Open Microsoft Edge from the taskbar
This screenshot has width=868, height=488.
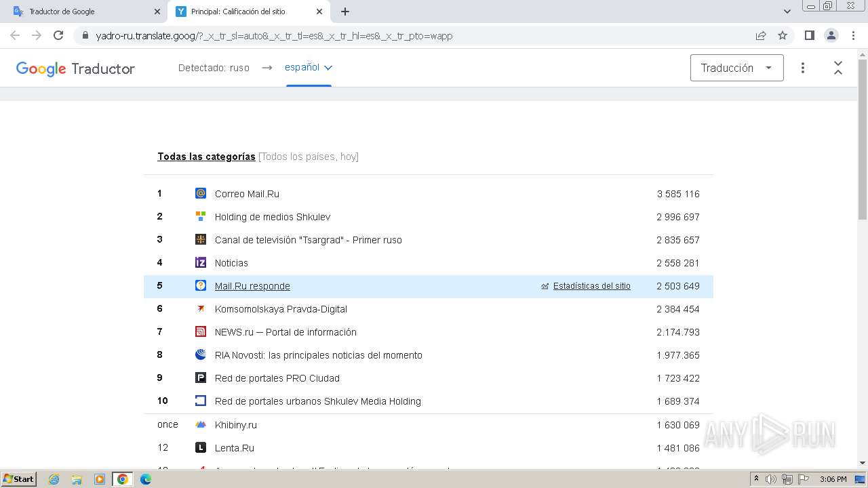pos(146,479)
